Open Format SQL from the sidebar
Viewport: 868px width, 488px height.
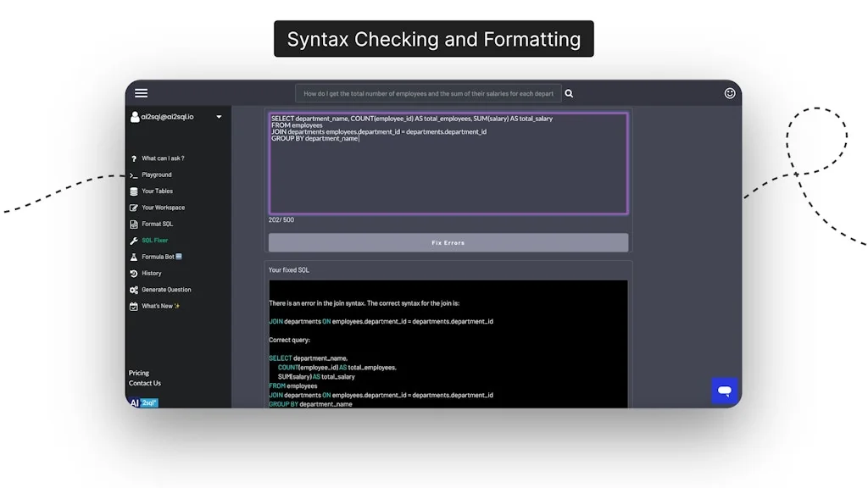click(157, 225)
